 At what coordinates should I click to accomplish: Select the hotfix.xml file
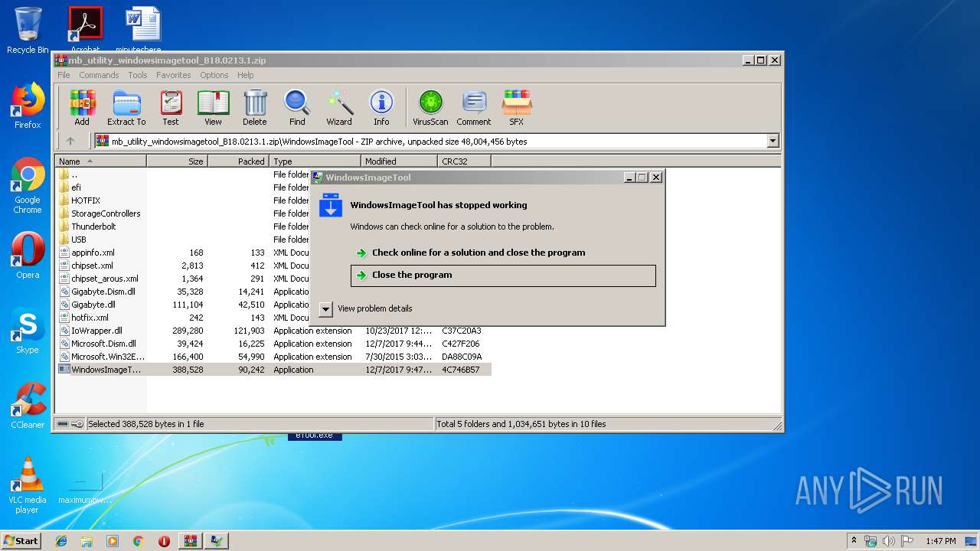[x=90, y=318]
